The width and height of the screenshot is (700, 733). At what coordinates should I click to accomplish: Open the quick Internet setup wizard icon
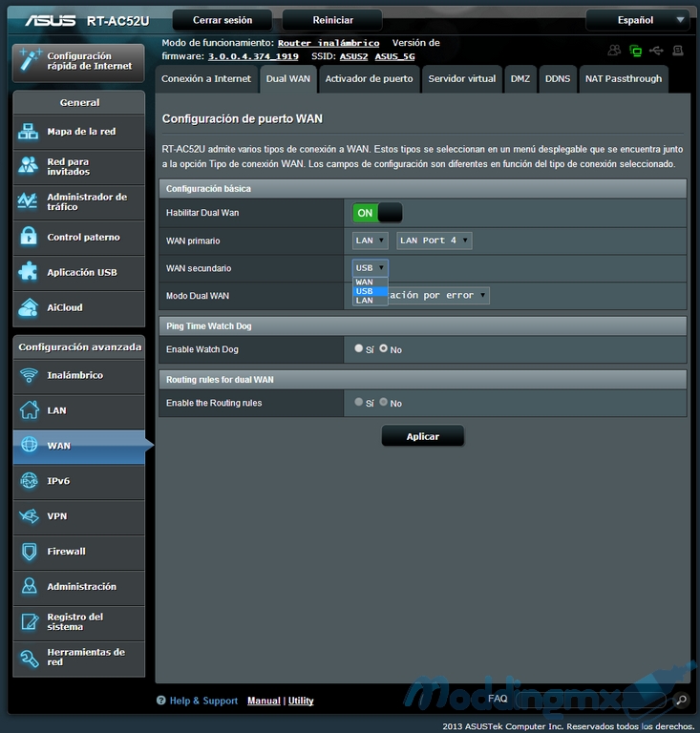point(30,60)
